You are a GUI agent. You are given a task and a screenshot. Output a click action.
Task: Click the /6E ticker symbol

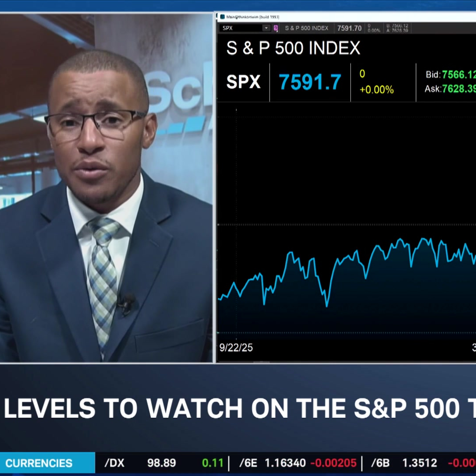click(x=248, y=463)
